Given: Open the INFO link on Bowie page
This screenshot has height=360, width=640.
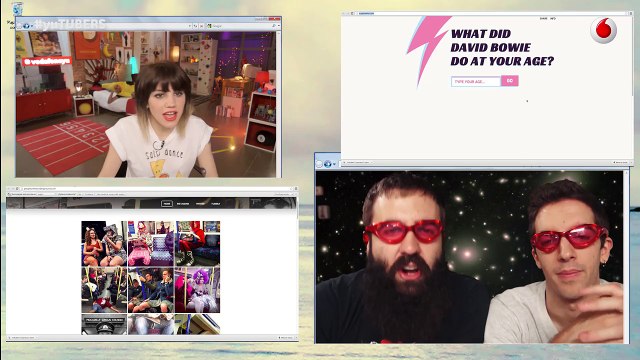Looking at the screenshot, I should (553, 18).
